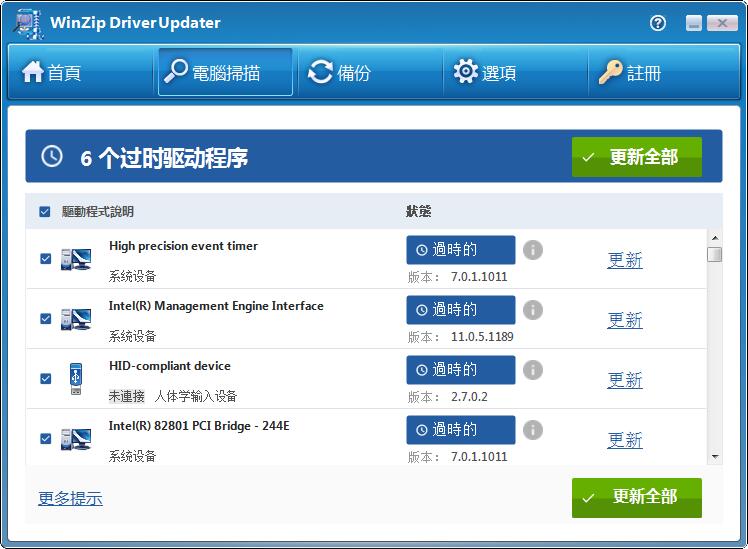Minimize the WinZip Driver Updater window
Viewport: 748px width, 549px height.
(x=694, y=23)
